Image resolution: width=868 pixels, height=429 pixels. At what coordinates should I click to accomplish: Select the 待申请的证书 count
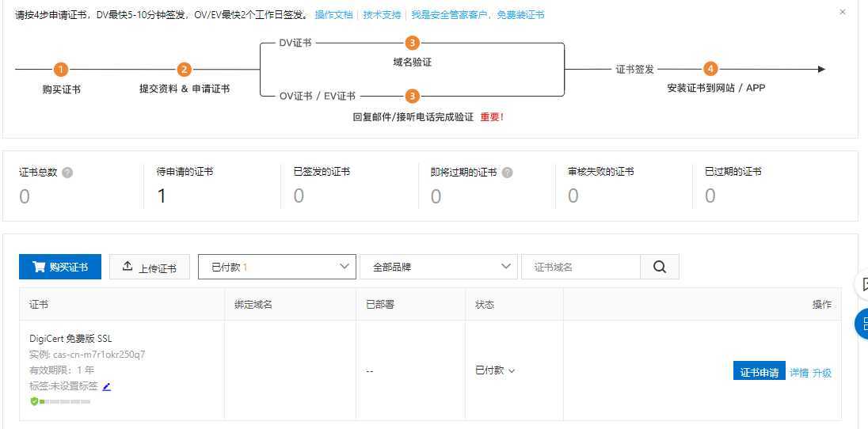coord(162,196)
